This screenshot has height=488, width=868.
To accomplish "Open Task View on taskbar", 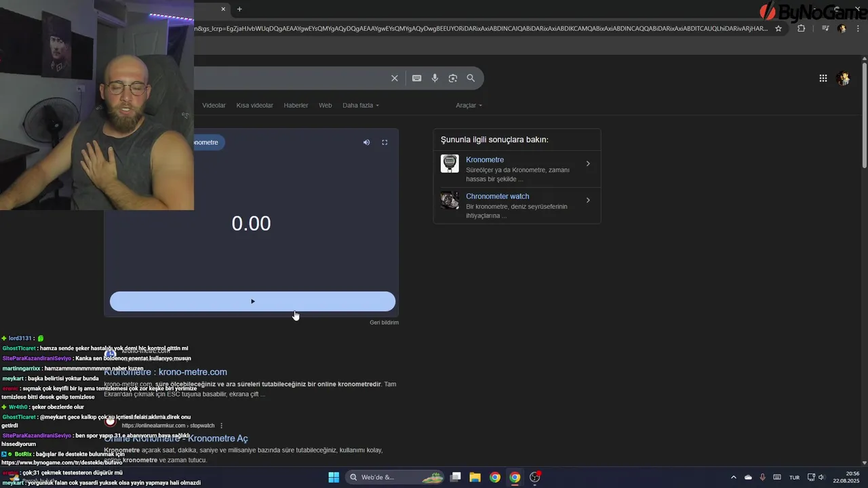I will point(456,477).
